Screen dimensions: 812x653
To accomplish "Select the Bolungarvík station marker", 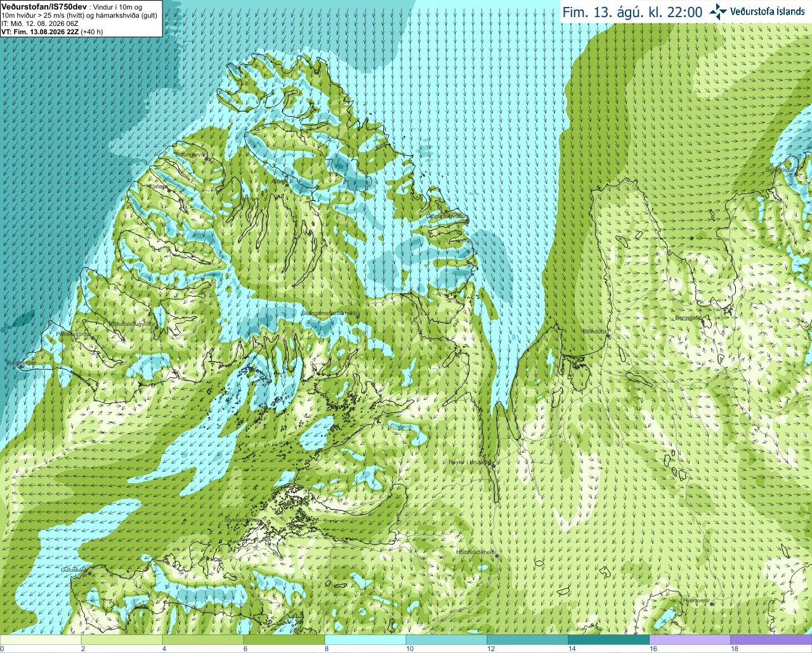I will [207, 159].
